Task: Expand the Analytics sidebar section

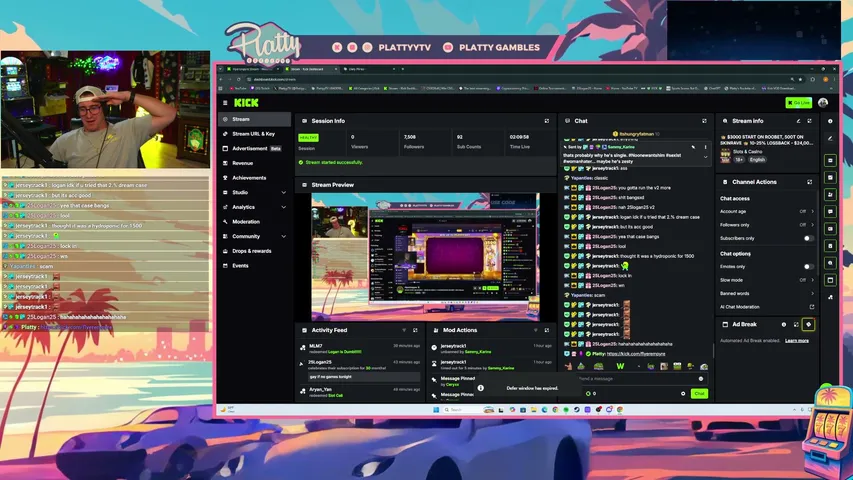Action: (x=283, y=207)
